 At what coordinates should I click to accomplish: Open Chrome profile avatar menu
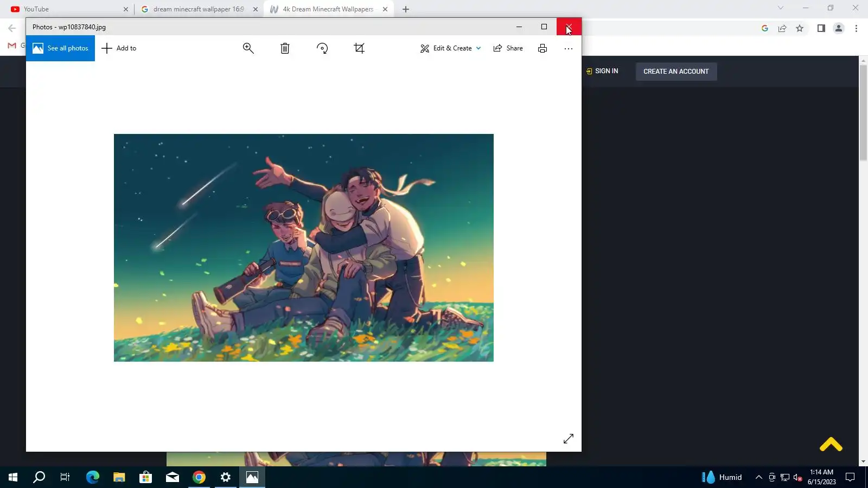pos(839,28)
